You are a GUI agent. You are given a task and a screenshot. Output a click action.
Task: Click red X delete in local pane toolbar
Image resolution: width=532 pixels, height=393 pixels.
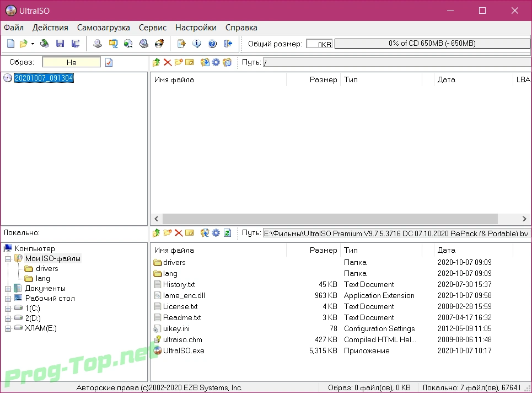[x=179, y=233]
